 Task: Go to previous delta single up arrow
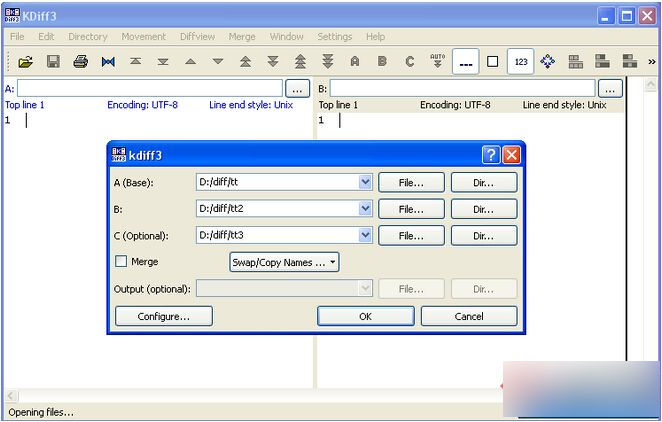tap(190, 62)
